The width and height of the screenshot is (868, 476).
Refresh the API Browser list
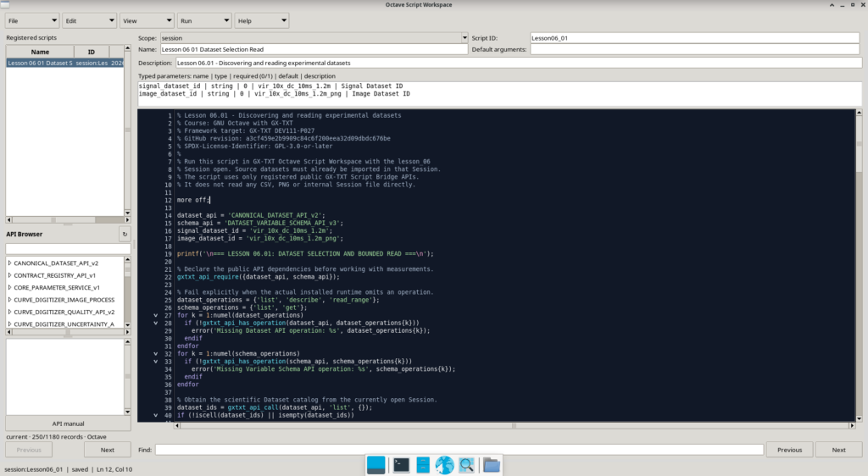(x=125, y=234)
